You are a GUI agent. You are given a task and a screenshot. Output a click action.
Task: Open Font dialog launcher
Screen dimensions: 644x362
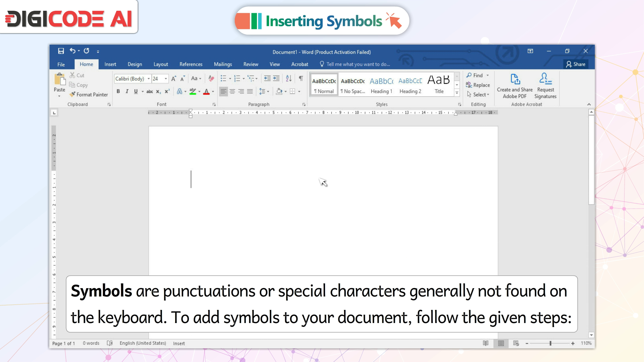pos(214,104)
